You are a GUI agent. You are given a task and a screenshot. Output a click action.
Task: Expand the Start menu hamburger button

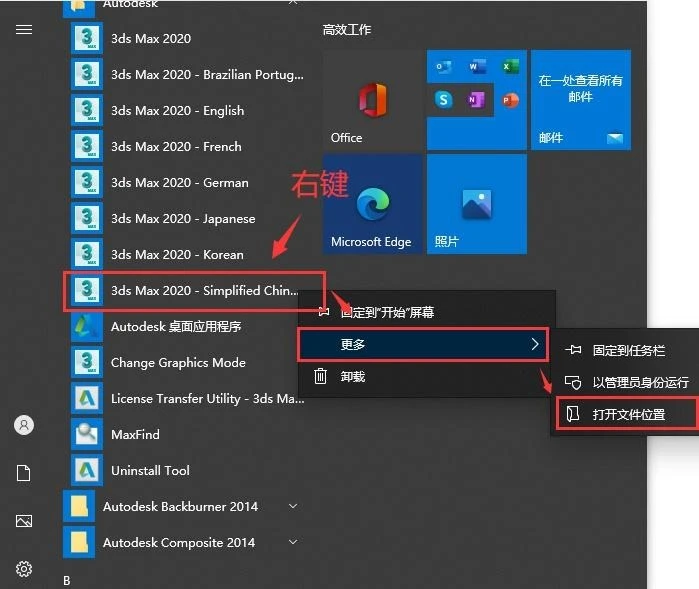pyautogui.click(x=24, y=30)
